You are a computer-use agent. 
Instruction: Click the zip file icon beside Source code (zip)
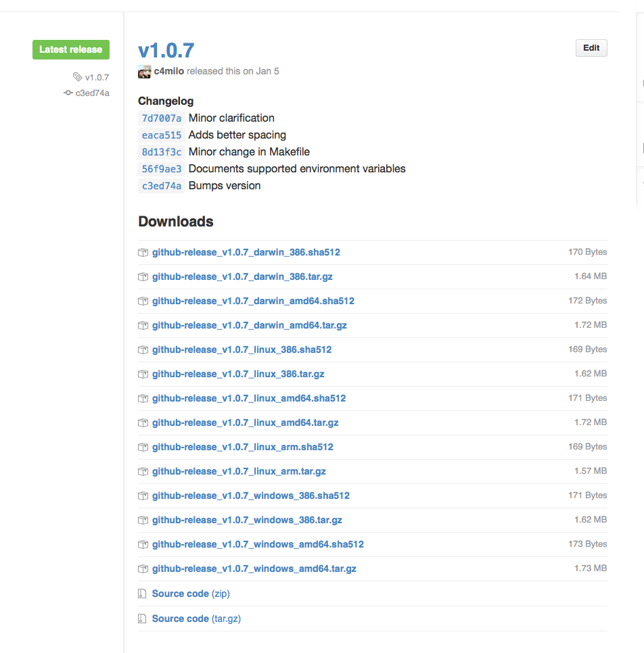(142, 594)
